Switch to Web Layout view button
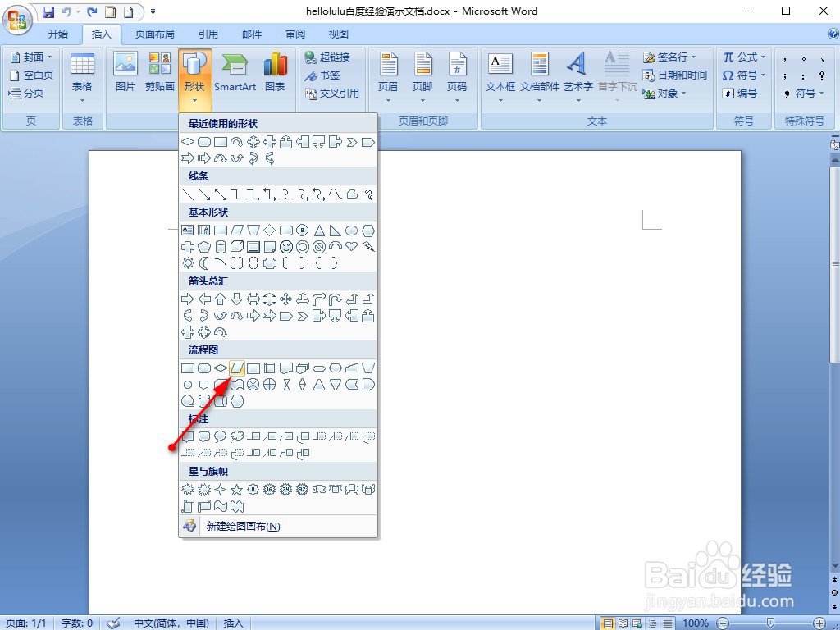 (637, 623)
